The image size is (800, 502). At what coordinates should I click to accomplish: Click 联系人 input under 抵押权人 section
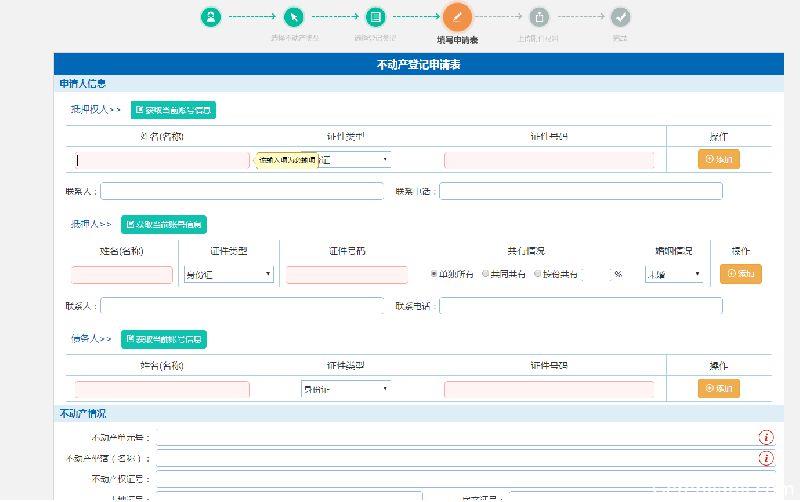(x=242, y=191)
